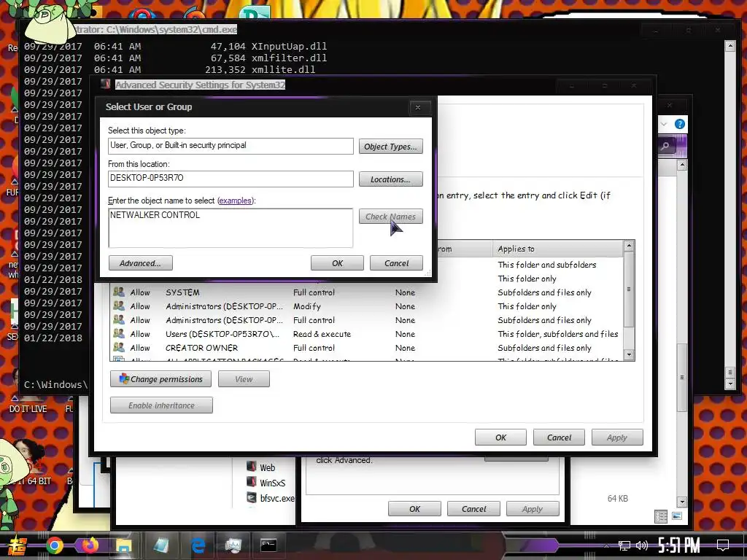Click Object Types button
Viewport: 747px width, 560px height.
pos(391,146)
